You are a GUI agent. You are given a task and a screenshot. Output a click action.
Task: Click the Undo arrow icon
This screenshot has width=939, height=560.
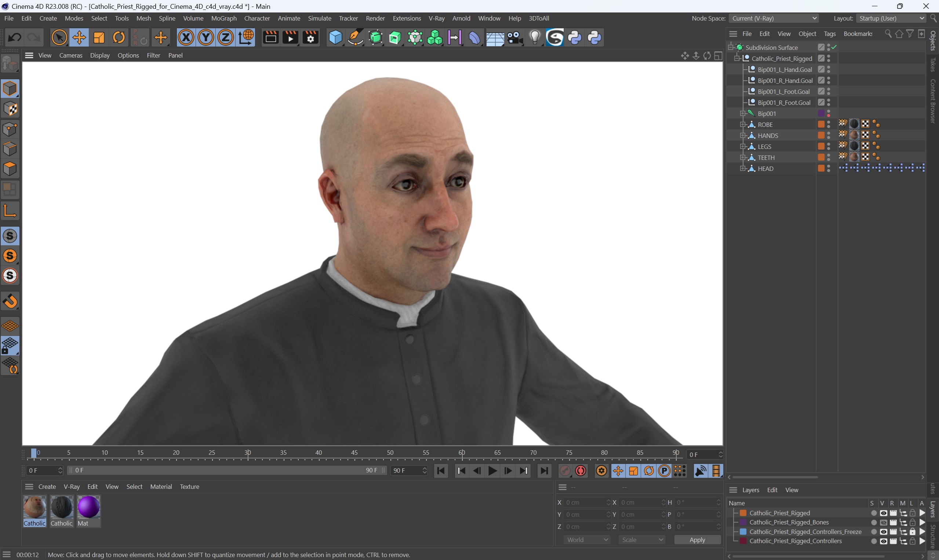pos(15,37)
